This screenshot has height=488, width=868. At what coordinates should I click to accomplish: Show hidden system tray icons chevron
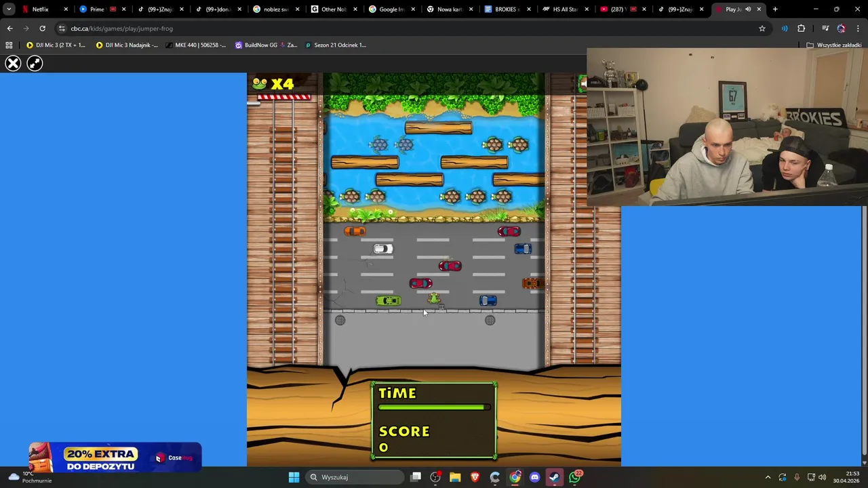(x=768, y=477)
